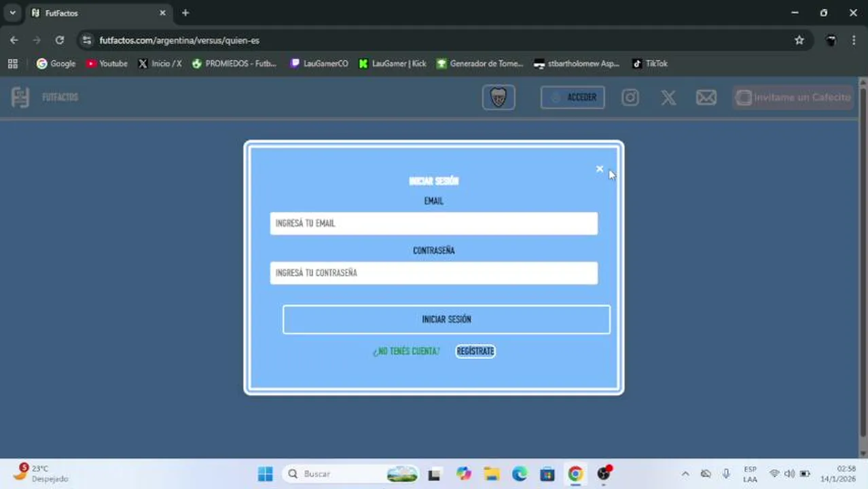Open Microsoft Edge from taskbar
The image size is (868, 489).
(520, 473)
